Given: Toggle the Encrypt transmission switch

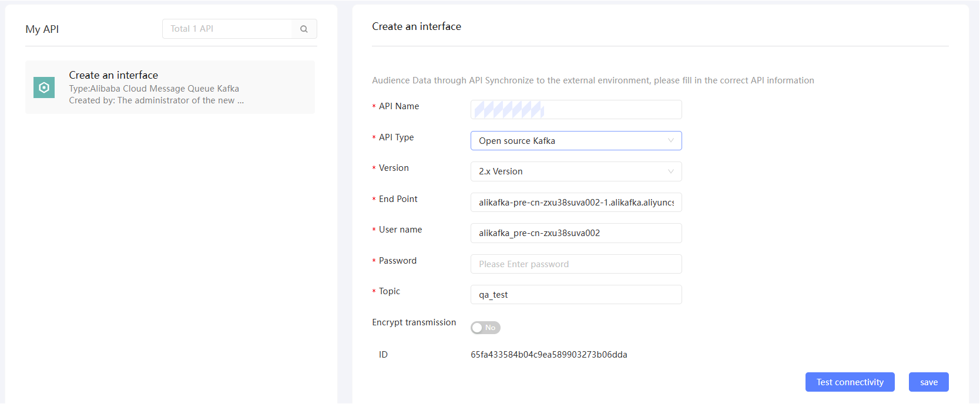Looking at the screenshot, I should pos(485,328).
